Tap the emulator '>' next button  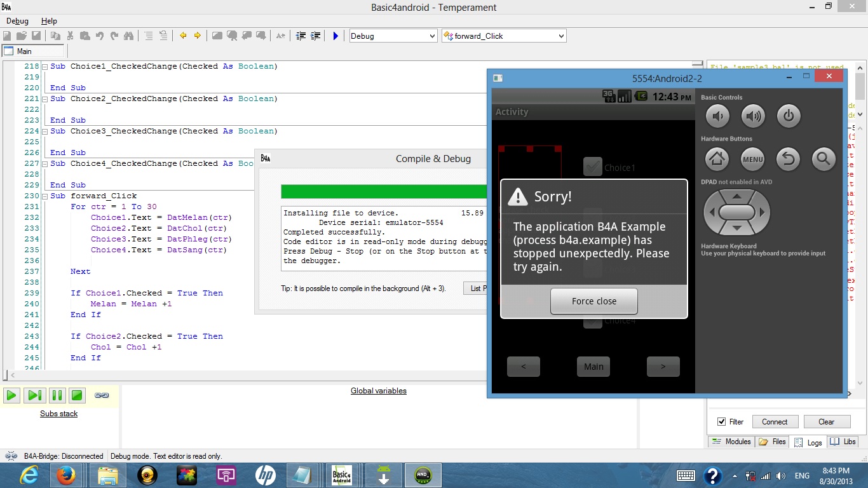tap(663, 367)
